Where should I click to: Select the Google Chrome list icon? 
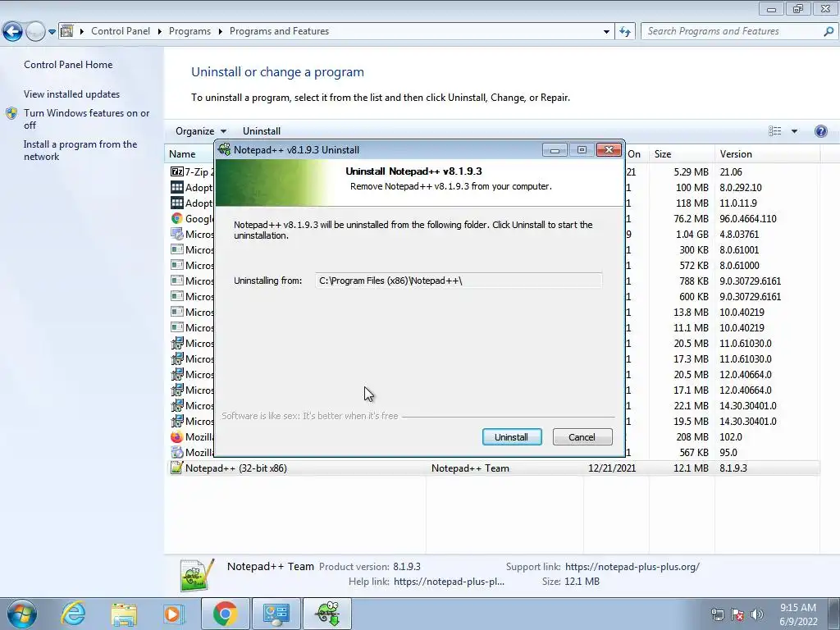pyautogui.click(x=177, y=218)
